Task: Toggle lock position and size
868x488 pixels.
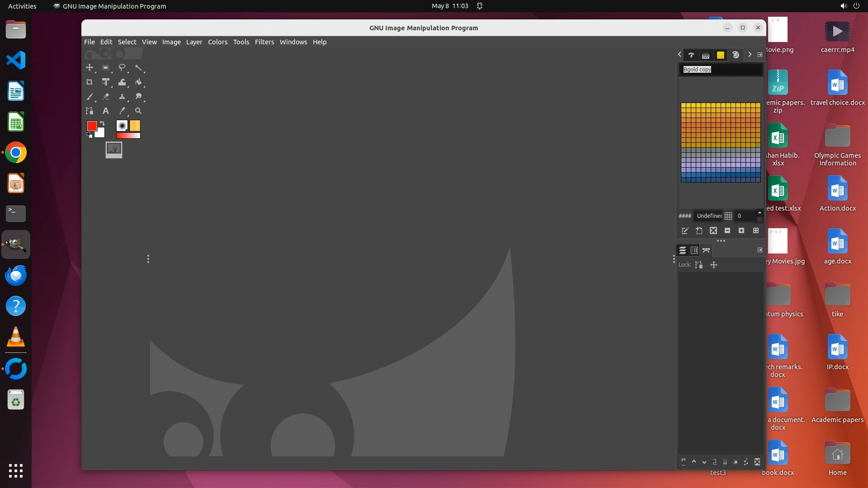Action: (714, 265)
